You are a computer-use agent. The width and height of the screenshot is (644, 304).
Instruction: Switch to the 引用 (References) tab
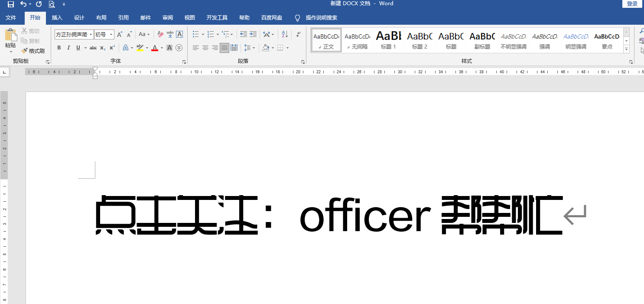[x=124, y=18]
